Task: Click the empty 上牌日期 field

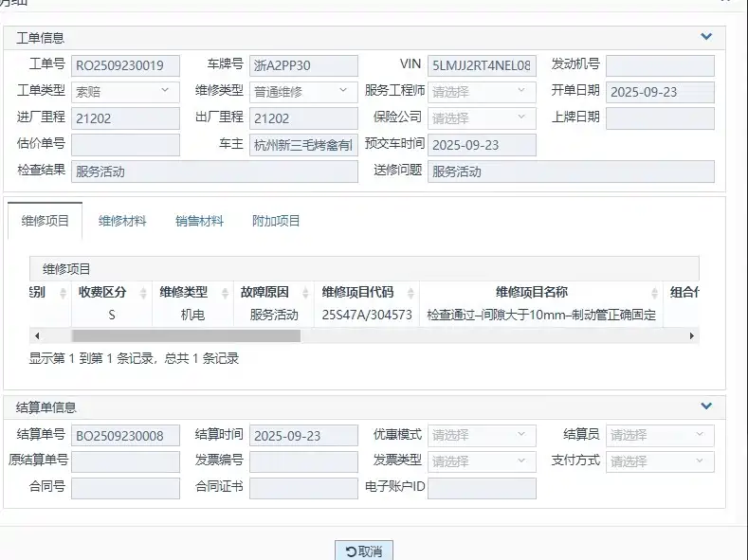Action: [660, 117]
